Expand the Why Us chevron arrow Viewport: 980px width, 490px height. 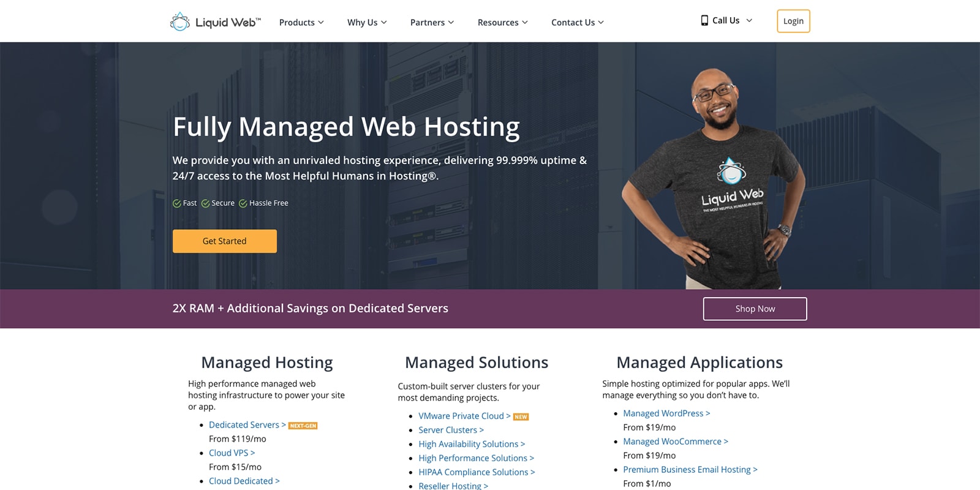(384, 22)
